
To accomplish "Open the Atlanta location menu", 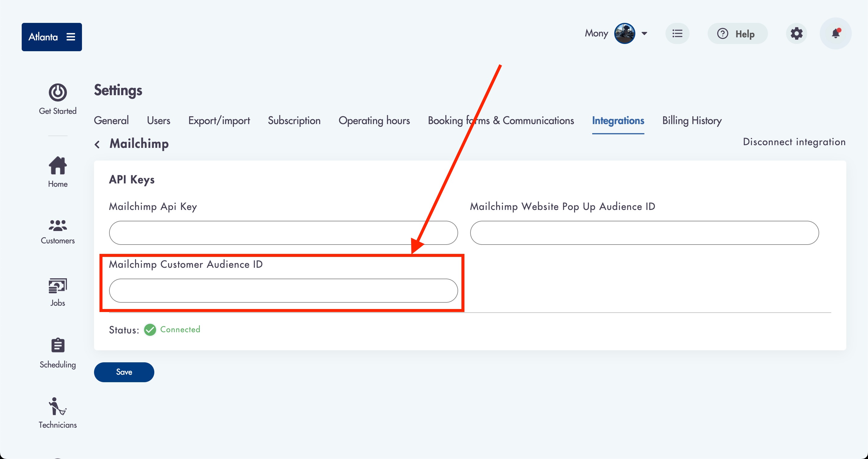I will point(52,37).
